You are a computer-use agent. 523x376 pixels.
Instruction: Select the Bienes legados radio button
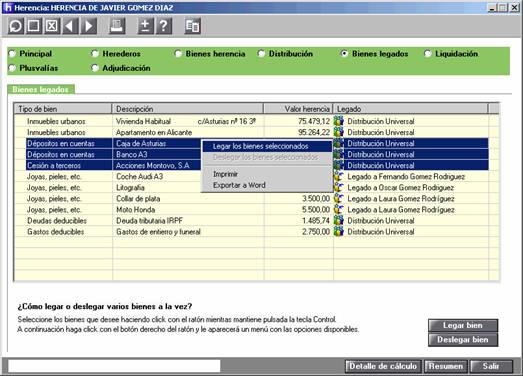pos(345,54)
